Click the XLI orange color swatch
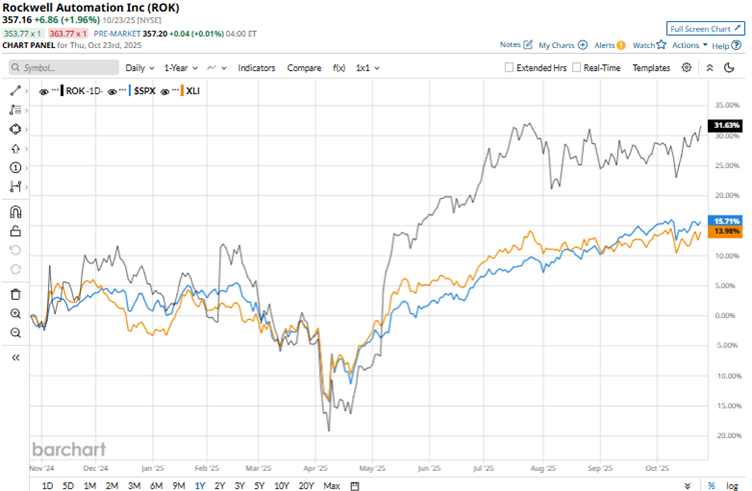This screenshot has height=491, width=752. pos(182,91)
